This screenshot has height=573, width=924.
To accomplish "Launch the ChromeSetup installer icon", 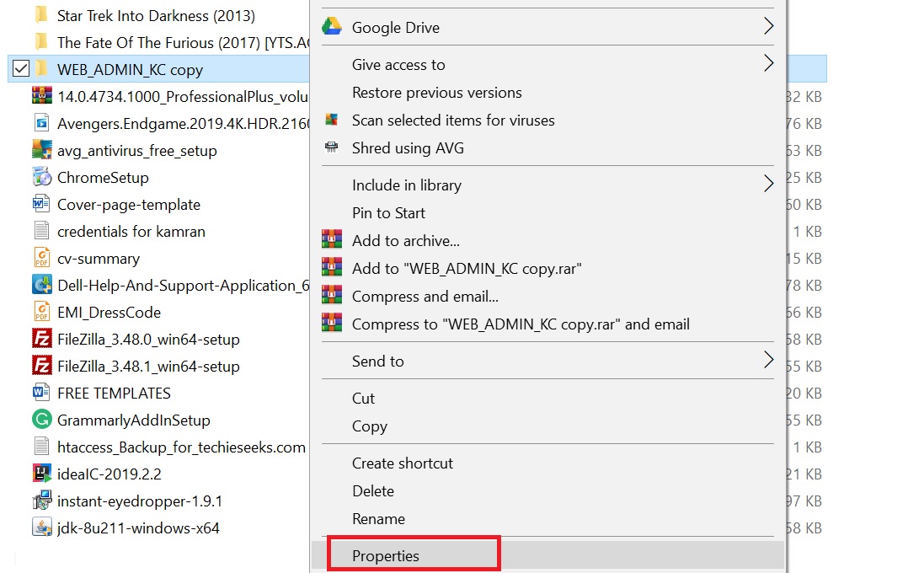I will pos(41,177).
